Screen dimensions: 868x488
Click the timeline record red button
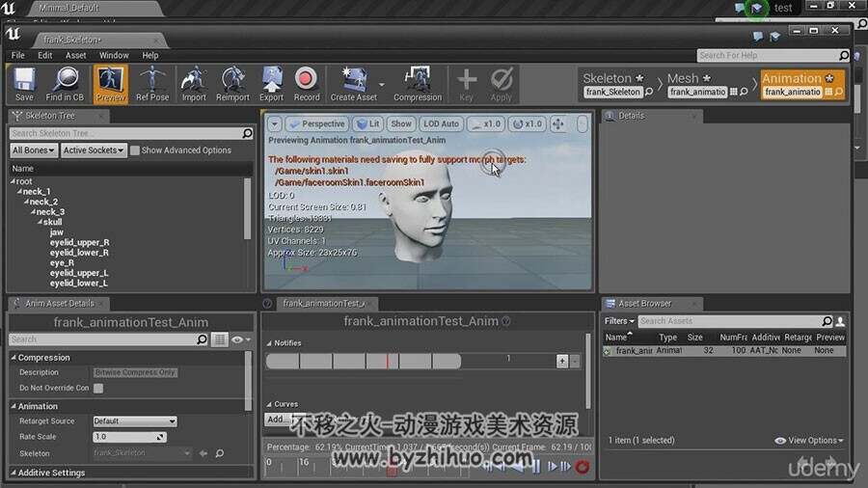coord(582,467)
